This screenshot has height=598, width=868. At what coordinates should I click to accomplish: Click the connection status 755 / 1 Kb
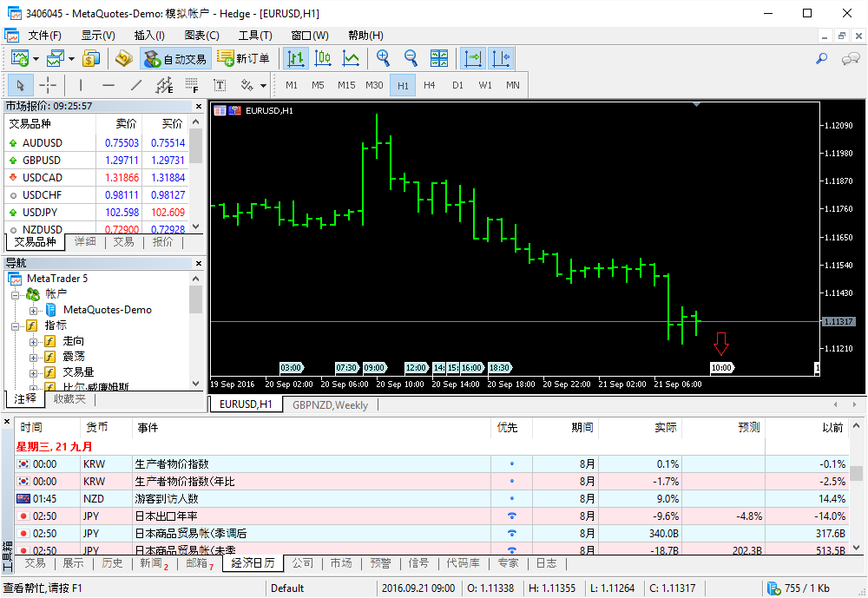pos(798,588)
